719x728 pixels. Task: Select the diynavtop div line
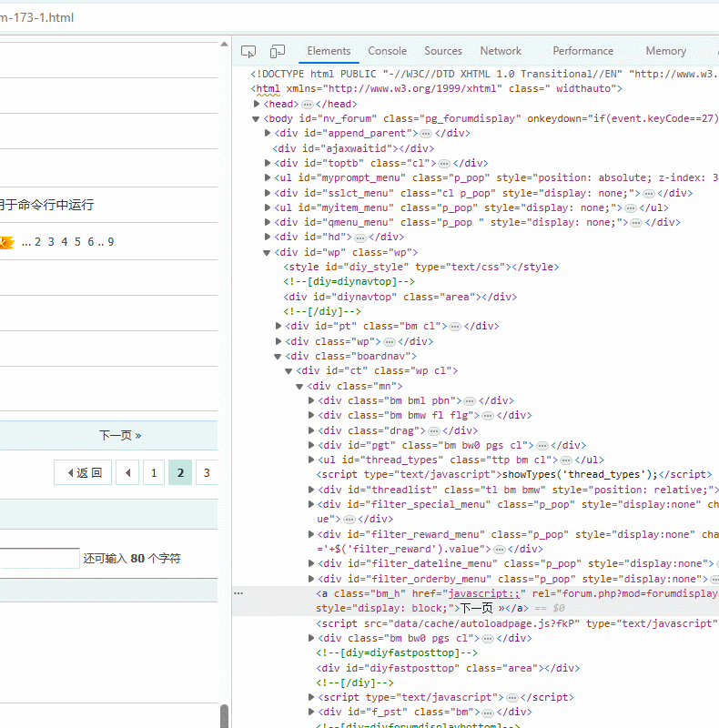[400, 297]
